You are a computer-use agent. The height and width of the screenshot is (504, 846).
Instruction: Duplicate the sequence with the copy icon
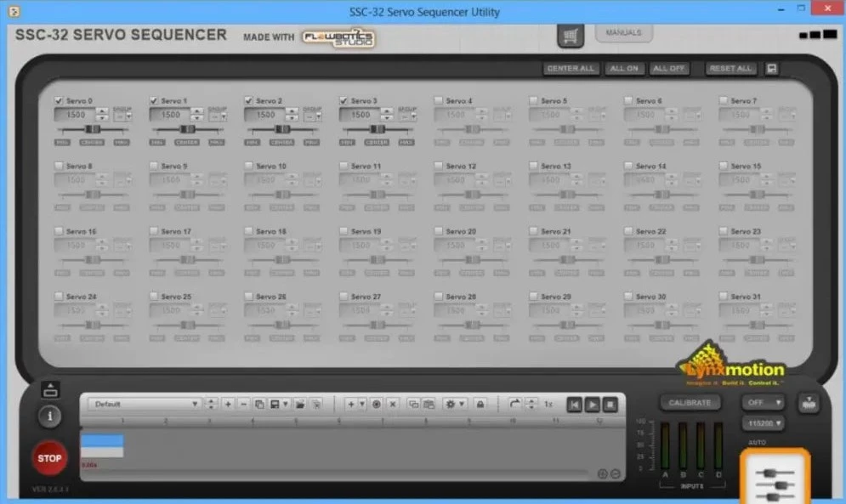(x=259, y=405)
